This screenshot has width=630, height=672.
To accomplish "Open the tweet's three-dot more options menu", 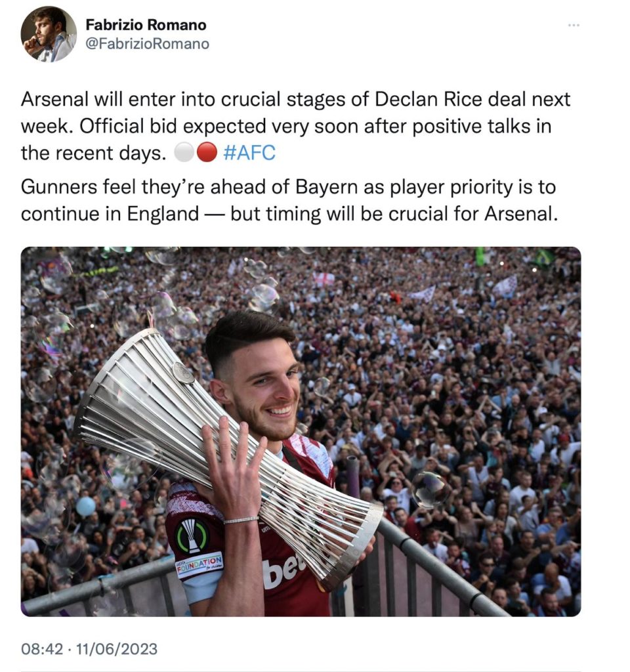I will (574, 25).
